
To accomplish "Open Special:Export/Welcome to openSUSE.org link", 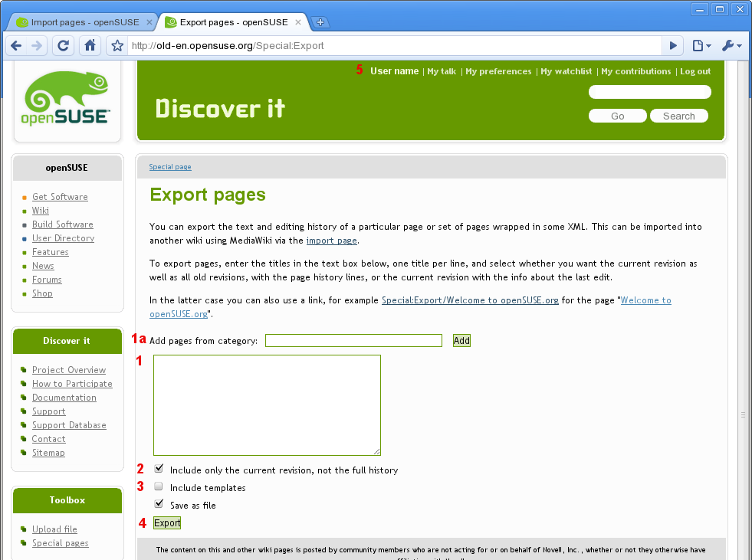I will [470, 300].
